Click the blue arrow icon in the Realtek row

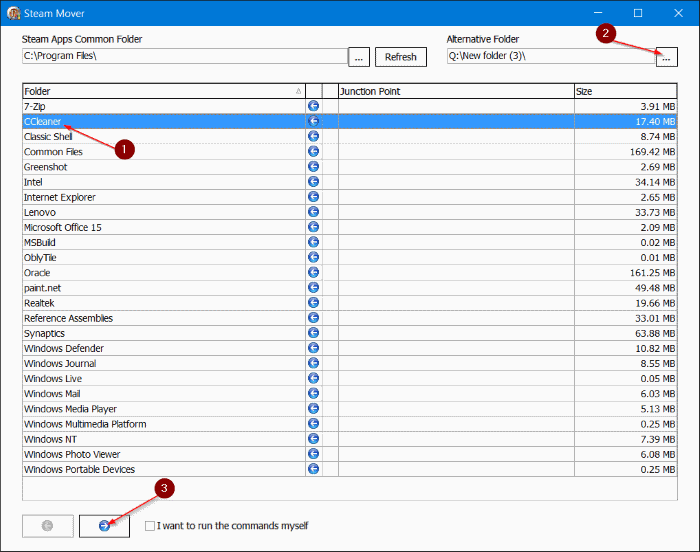[x=314, y=303]
